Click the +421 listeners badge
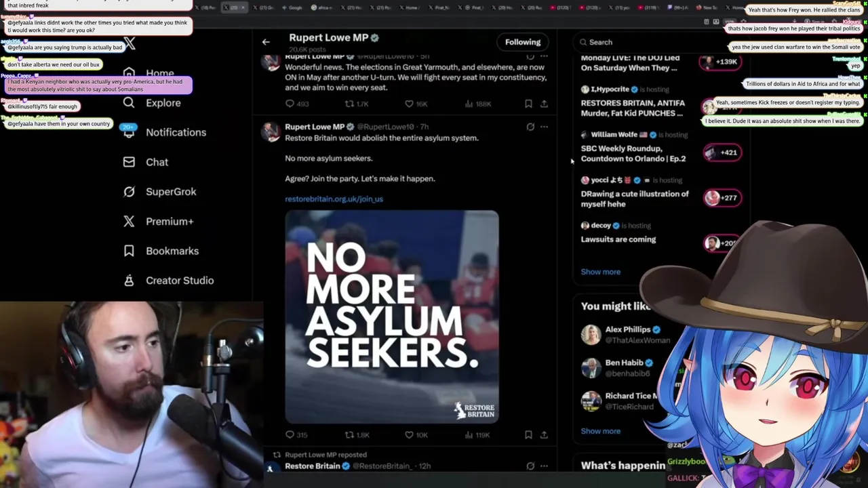This screenshot has width=868, height=488. [x=722, y=152]
